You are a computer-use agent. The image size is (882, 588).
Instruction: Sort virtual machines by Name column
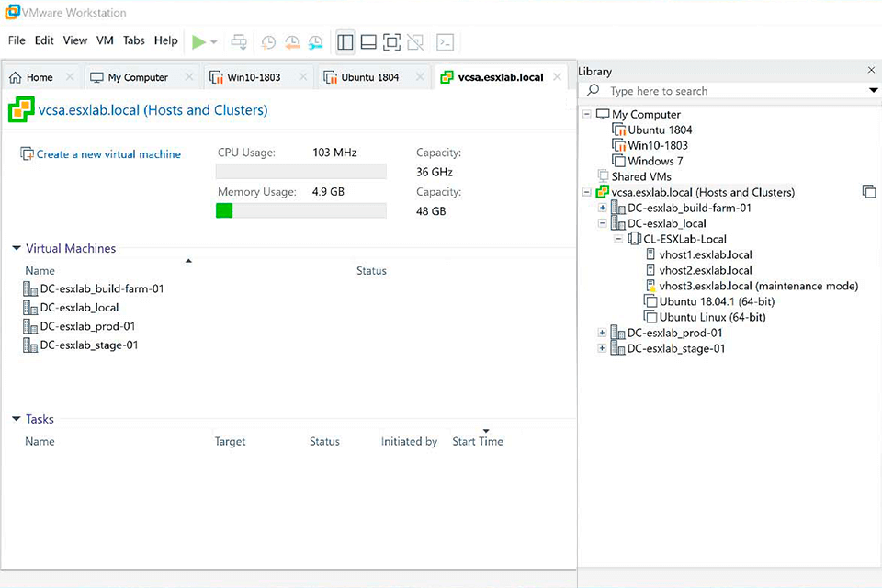(x=40, y=271)
